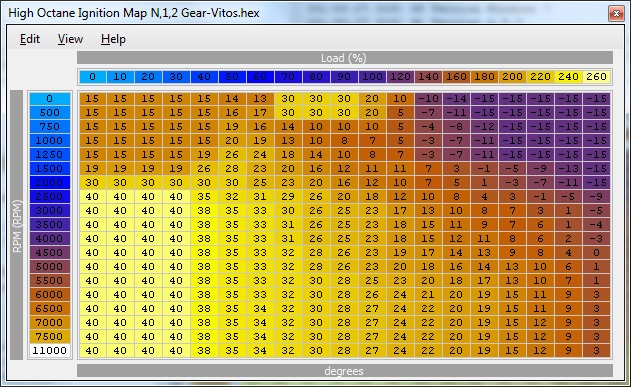
Task: Select the RPM axis header 11000
Action: click(x=49, y=350)
